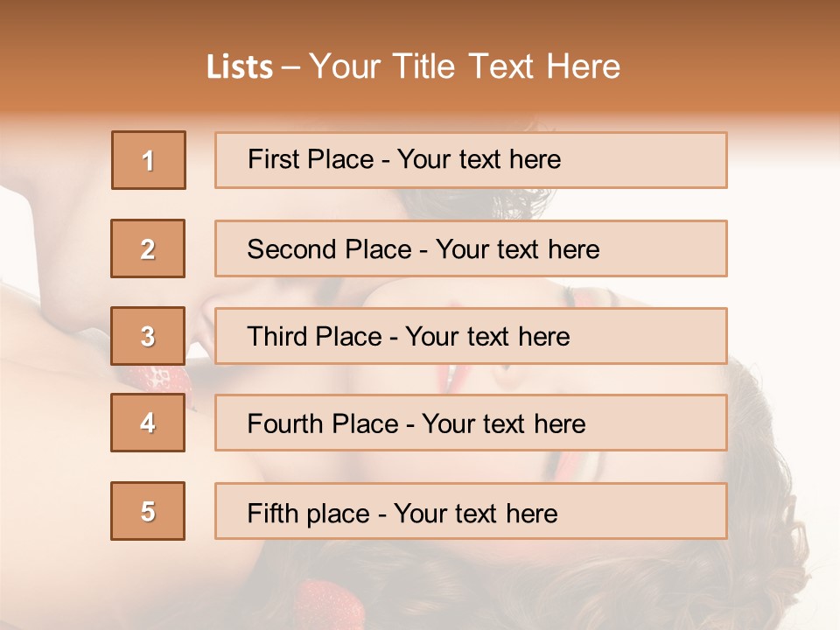
Task: Select the Second Place text bar
Action: coord(471,248)
